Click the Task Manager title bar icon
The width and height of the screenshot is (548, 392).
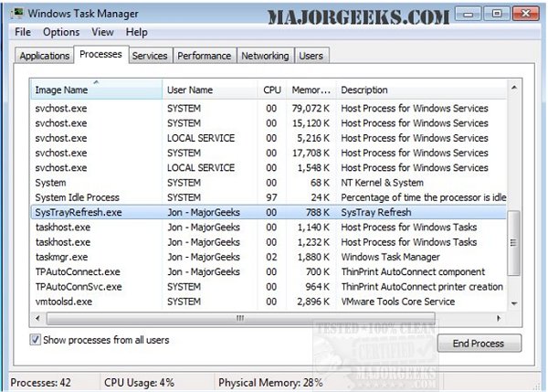(16, 14)
